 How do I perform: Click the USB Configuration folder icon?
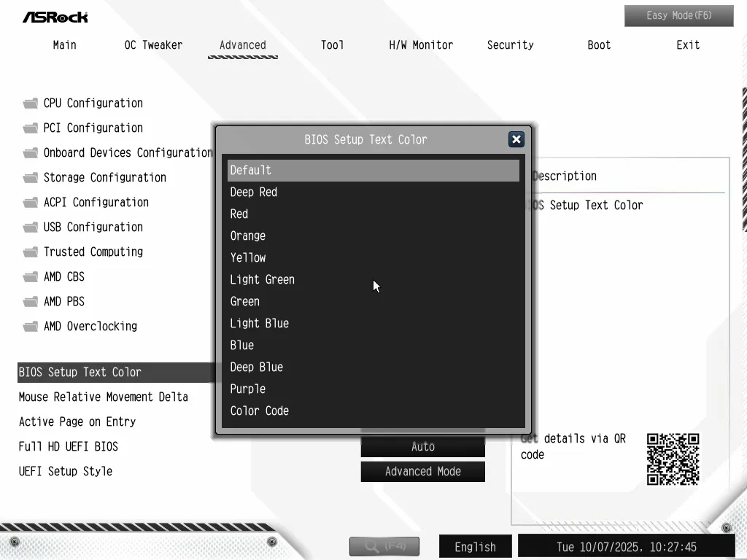click(x=30, y=227)
